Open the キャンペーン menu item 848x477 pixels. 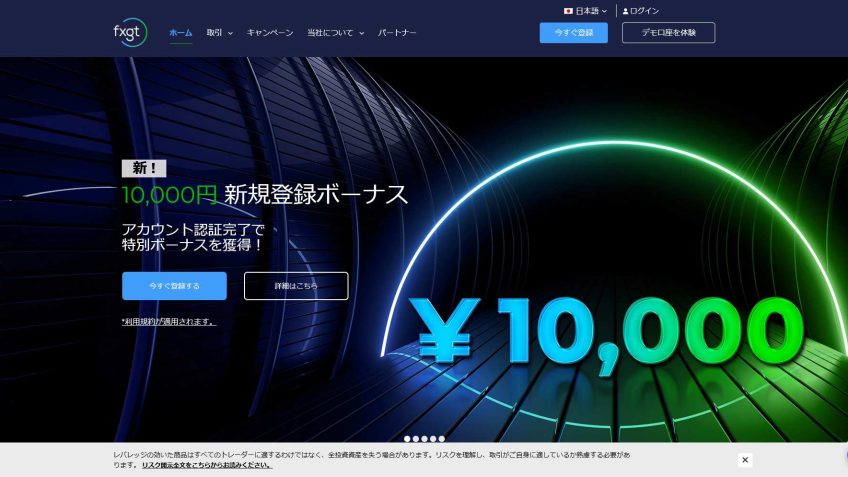270,33
